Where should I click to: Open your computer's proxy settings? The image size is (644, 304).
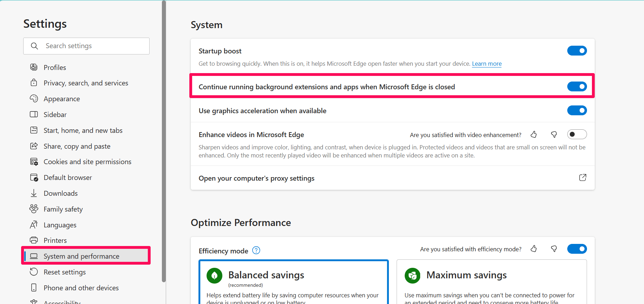(x=392, y=178)
